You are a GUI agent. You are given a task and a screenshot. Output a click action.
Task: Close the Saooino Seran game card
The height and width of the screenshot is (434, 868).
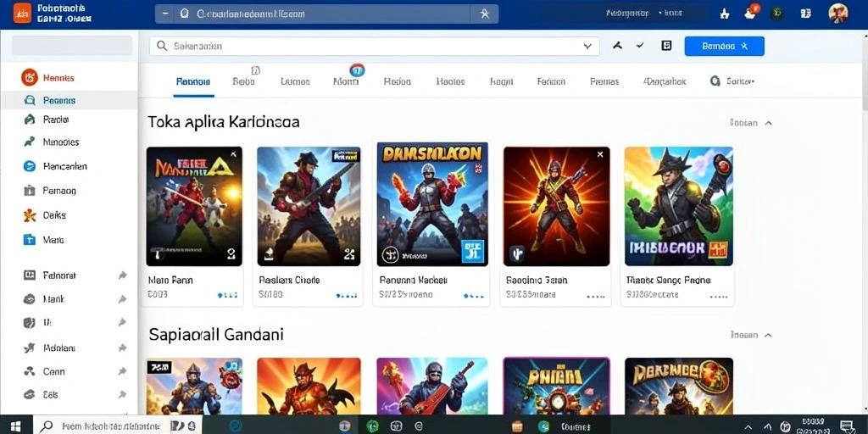click(x=600, y=155)
